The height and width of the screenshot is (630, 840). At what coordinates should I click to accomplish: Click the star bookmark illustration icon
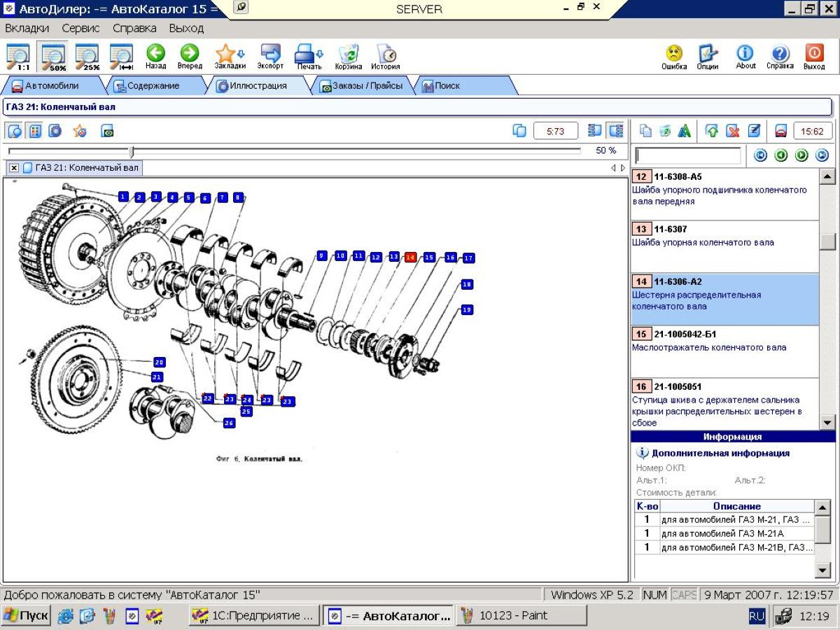(x=80, y=130)
